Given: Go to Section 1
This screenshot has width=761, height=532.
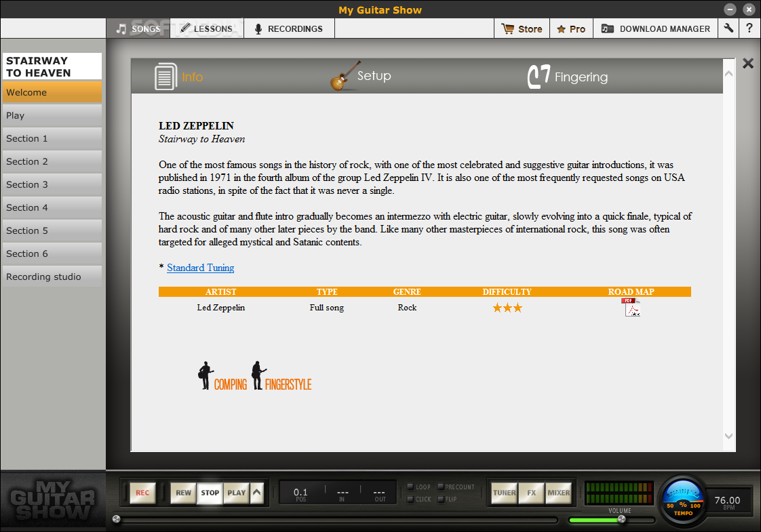Looking at the screenshot, I should [52, 138].
